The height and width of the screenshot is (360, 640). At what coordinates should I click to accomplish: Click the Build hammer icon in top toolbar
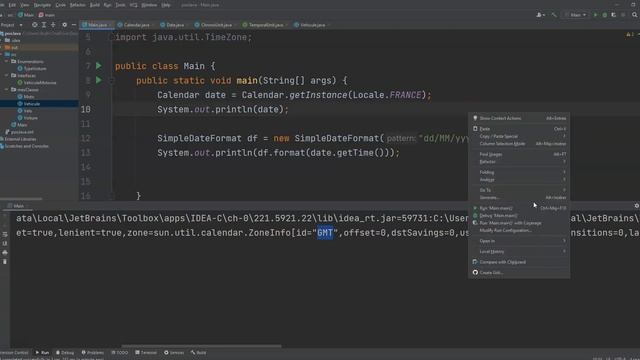[x=554, y=15]
